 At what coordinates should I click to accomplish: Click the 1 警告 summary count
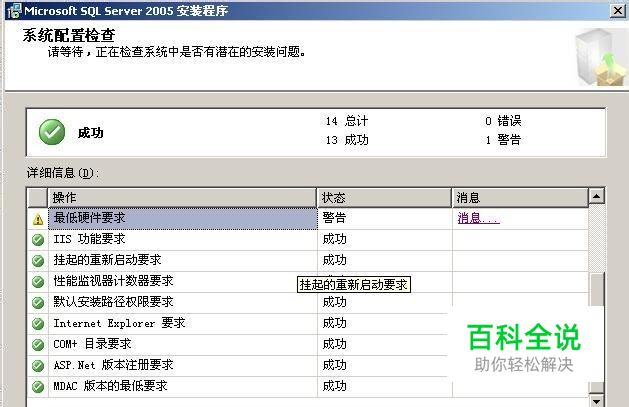(x=503, y=140)
